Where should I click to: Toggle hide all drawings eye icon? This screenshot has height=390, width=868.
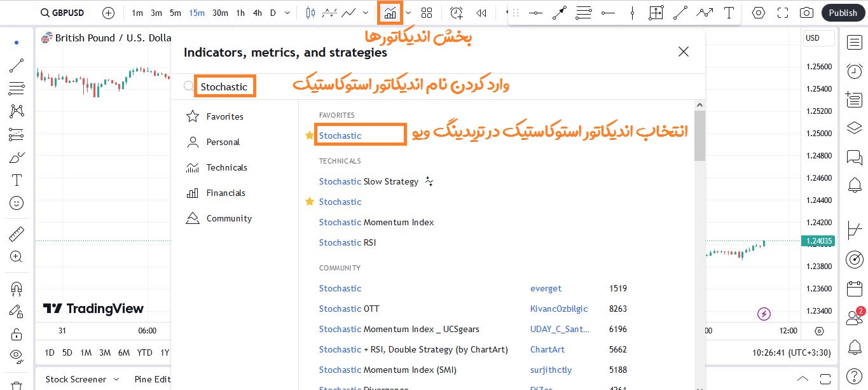pos(17,355)
